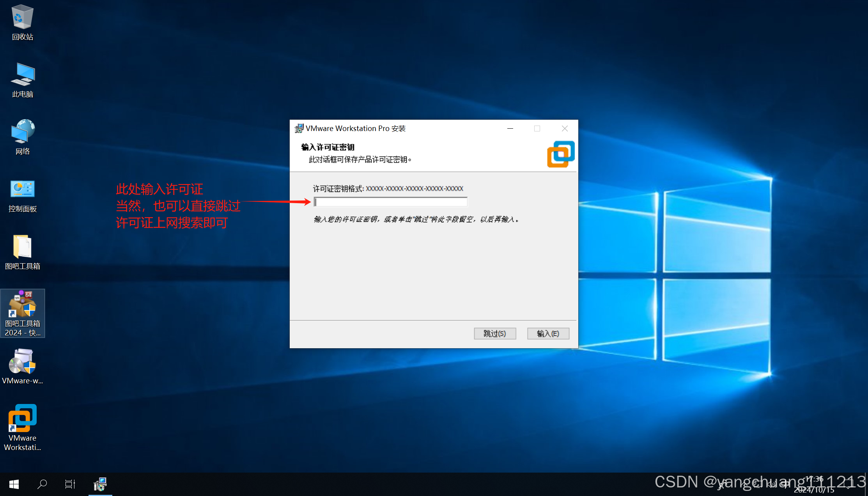Close the VMware Workstation Pro installer dialog
This screenshot has width=868, height=496.
(565, 128)
